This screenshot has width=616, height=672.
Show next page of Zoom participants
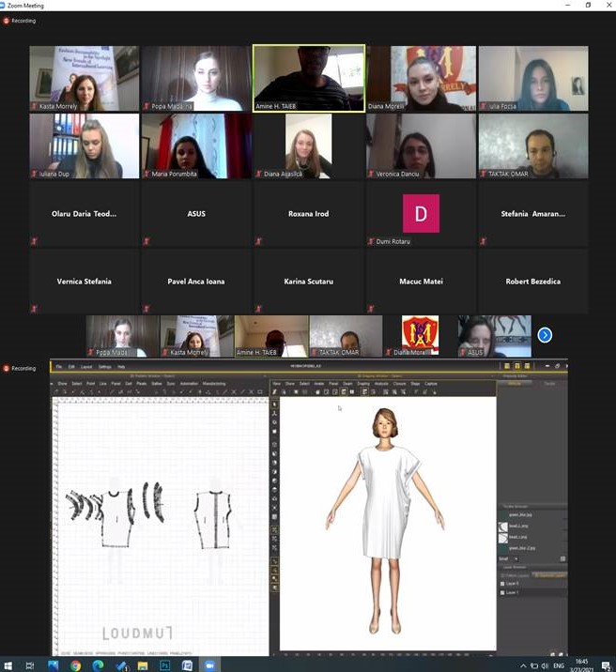545,335
